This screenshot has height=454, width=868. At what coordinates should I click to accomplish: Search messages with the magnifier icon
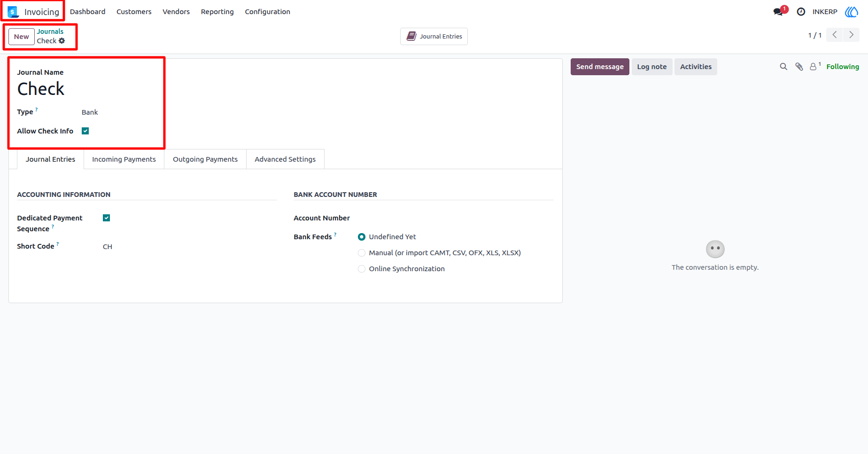[x=783, y=67]
